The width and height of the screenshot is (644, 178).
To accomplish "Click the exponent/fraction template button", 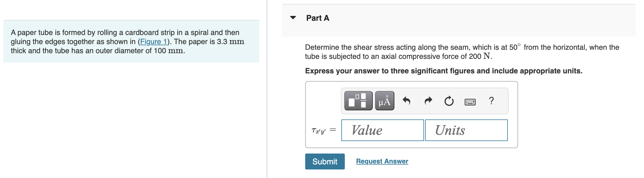I will click(358, 101).
